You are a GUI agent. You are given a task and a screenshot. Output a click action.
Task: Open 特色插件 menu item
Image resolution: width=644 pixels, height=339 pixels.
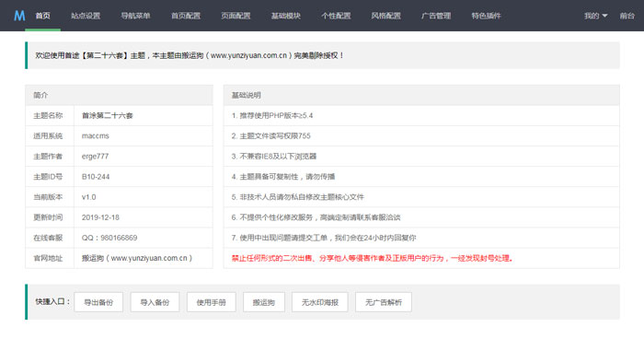coord(487,16)
